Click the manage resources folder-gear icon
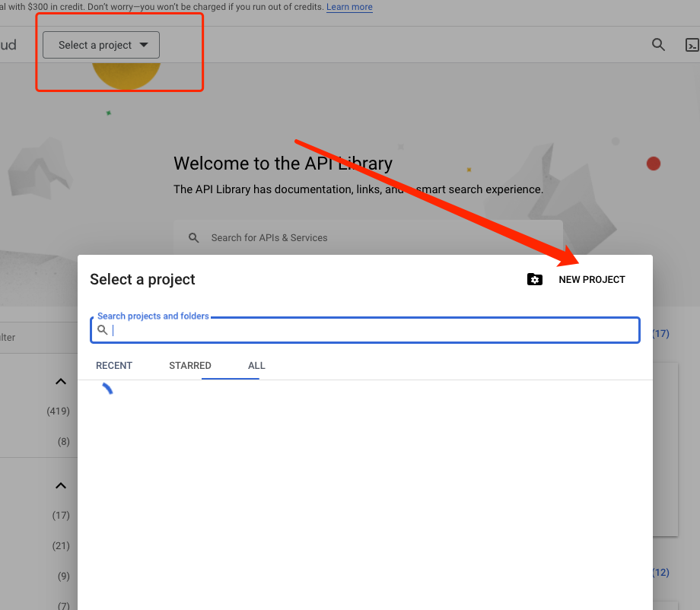700x610 pixels. [x=535, y=280]
